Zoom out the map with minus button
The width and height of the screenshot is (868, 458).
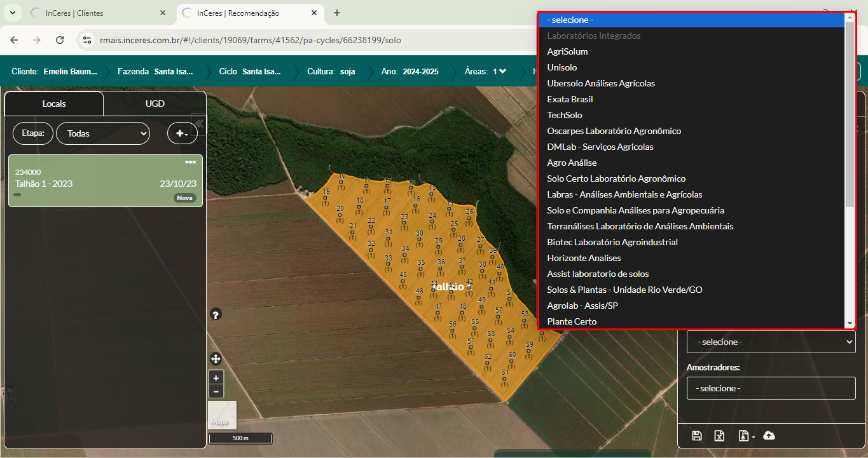click(x=216, y=391)
